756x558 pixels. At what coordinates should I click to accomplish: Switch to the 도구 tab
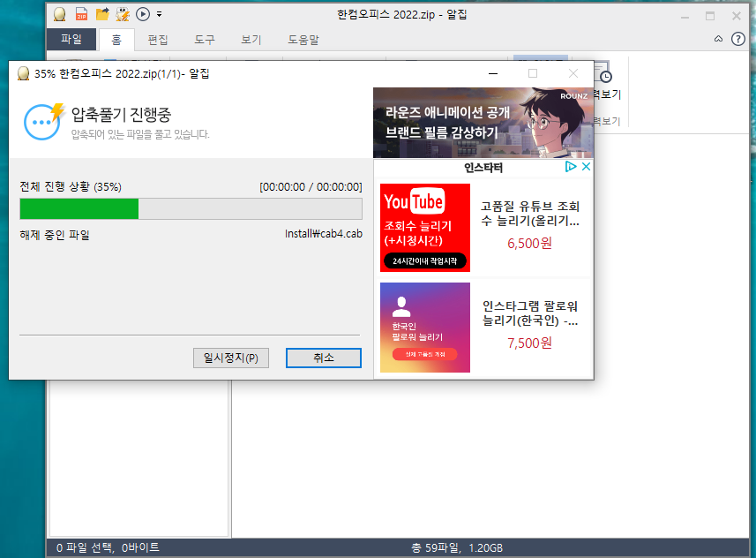point(205,40)
